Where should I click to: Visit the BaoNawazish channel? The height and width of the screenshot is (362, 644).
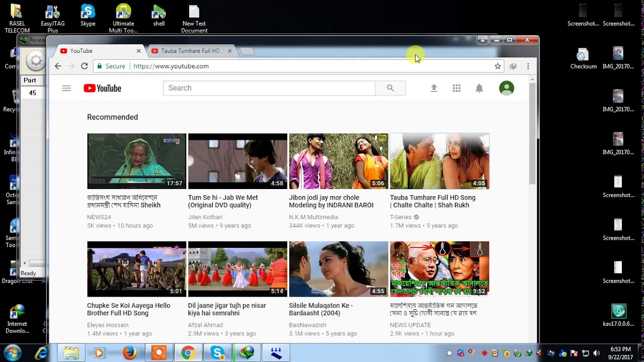click(x=307, y=325)
